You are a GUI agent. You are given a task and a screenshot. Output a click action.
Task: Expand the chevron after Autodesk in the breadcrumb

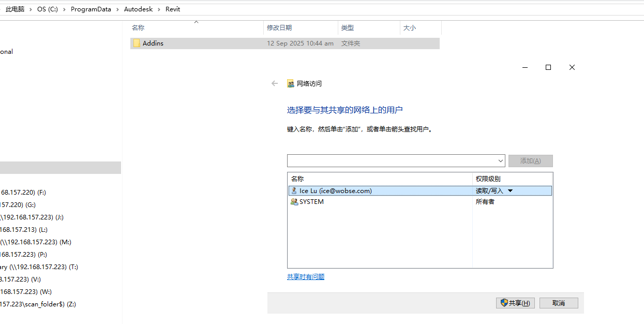pos(159,9)
